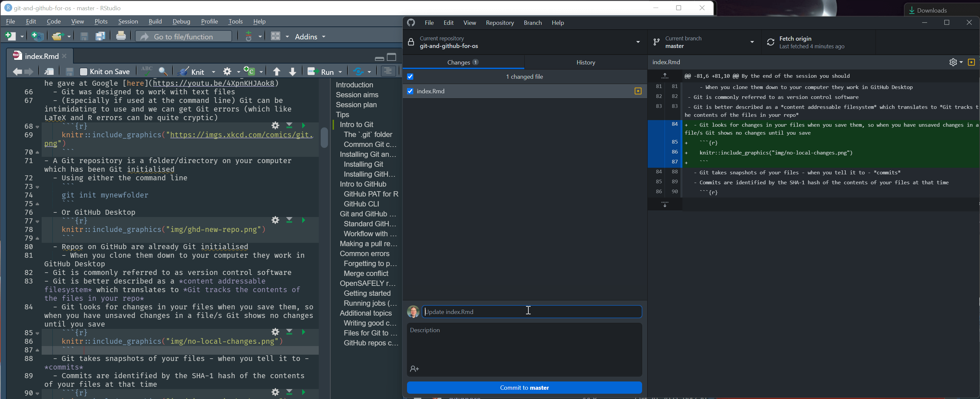Open Find/Replace with the magnifying glass icon
The height and width of the screenshot is (399, 980).
[163, 71]
